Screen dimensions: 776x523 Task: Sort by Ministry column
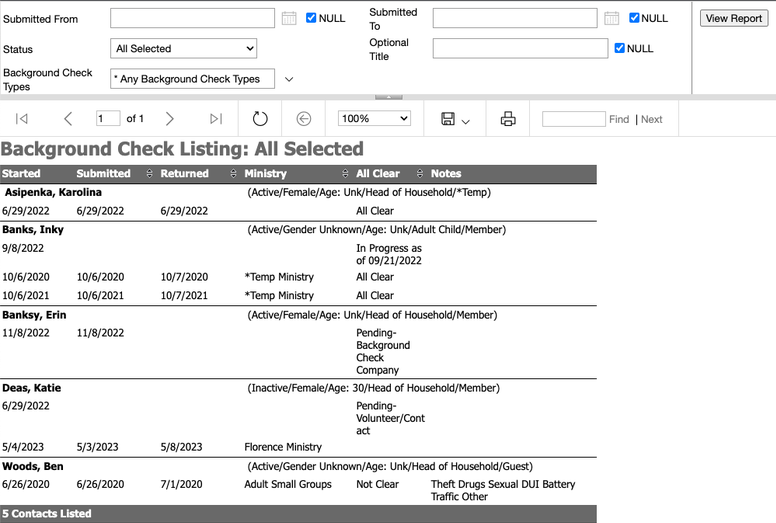pos(345,174)
